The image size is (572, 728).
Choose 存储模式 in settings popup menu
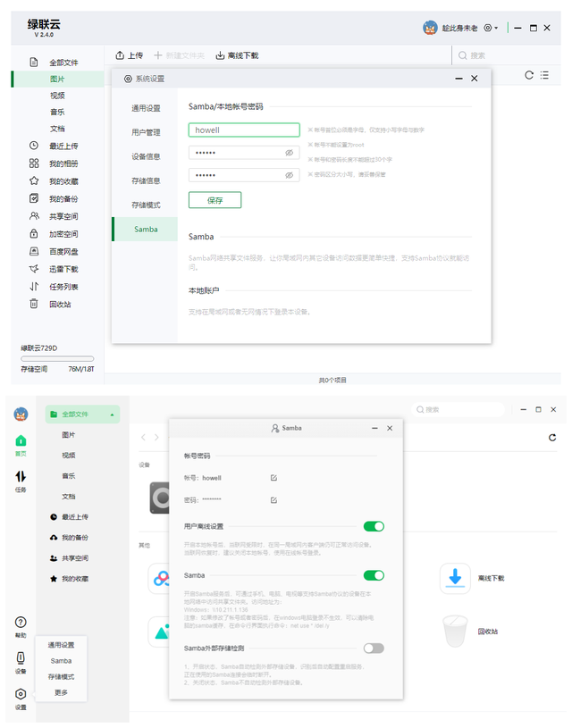[x=61, y=676]
